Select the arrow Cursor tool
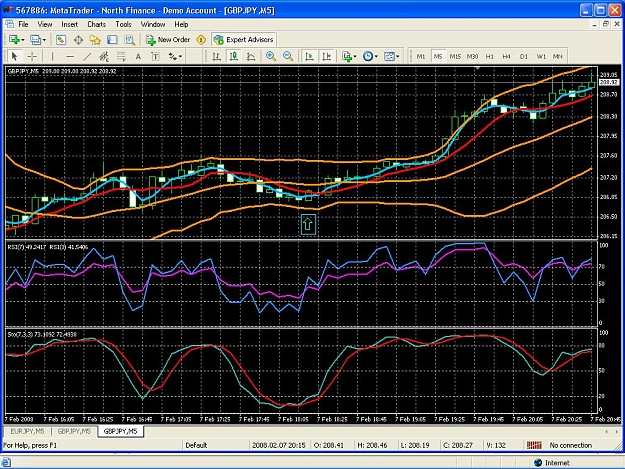625x469 pixels. point(15,57)
